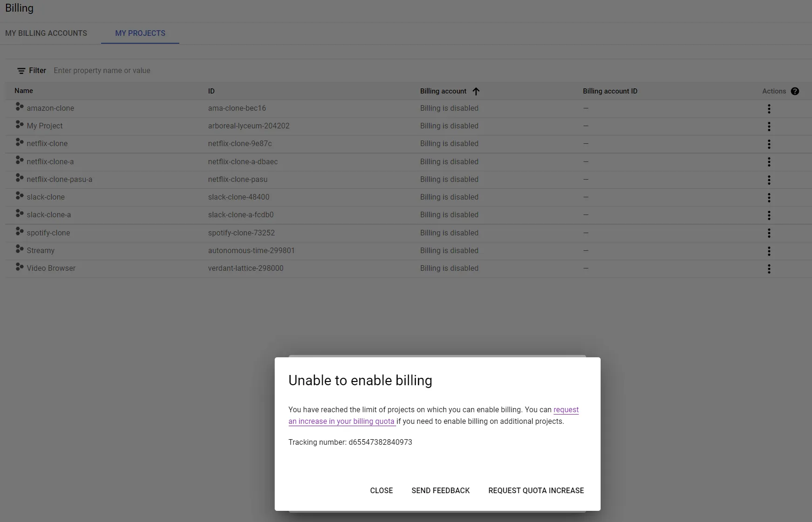812x522 pixels.
Task: Click the Send Feedback button
Action: 440,490
